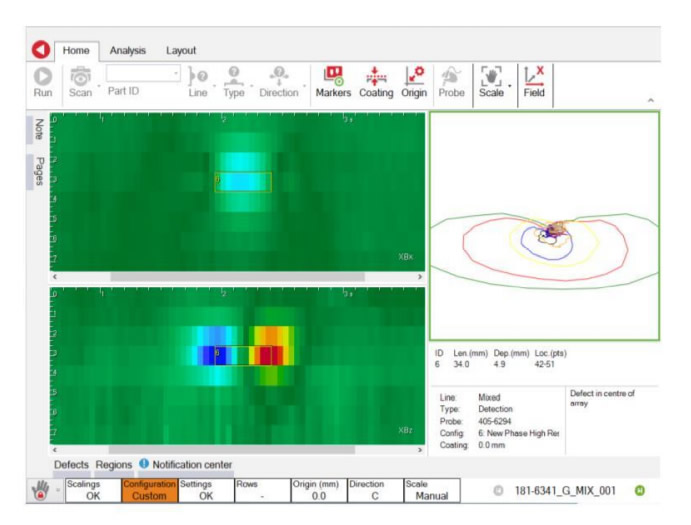
Task: Open dropdown arrow next to Type
Action: click(252, 86)
